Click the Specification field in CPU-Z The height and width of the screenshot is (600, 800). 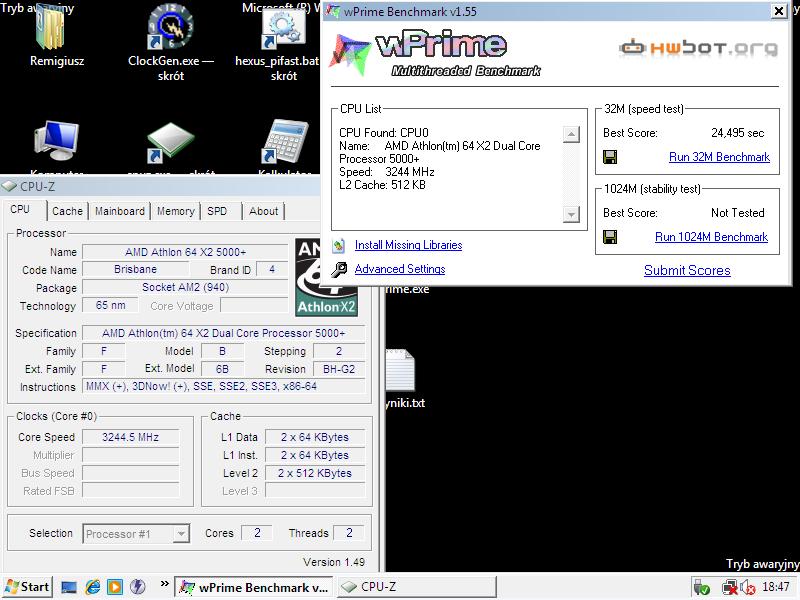pyautogui.click(x=223, y=333)
